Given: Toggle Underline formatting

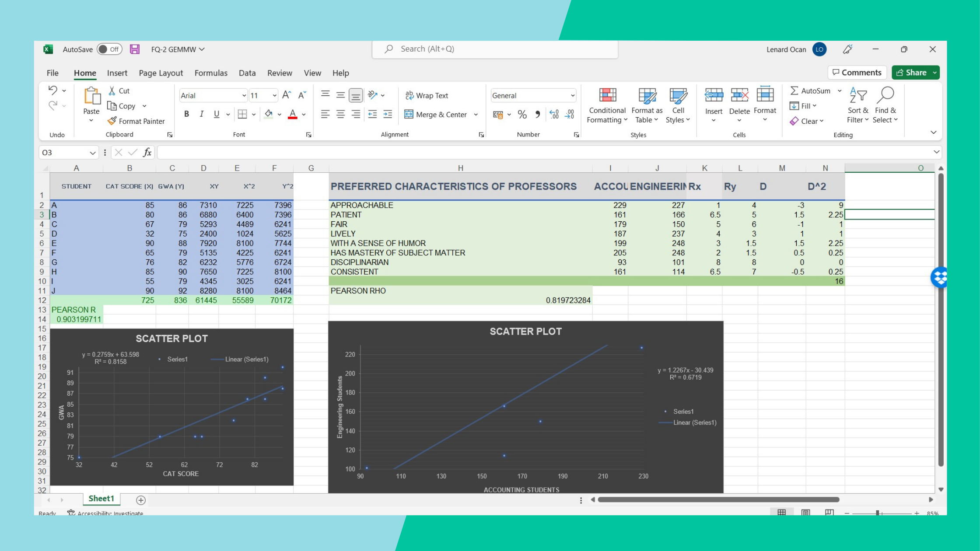Looking at the screenshot, I should click(217, 114).
